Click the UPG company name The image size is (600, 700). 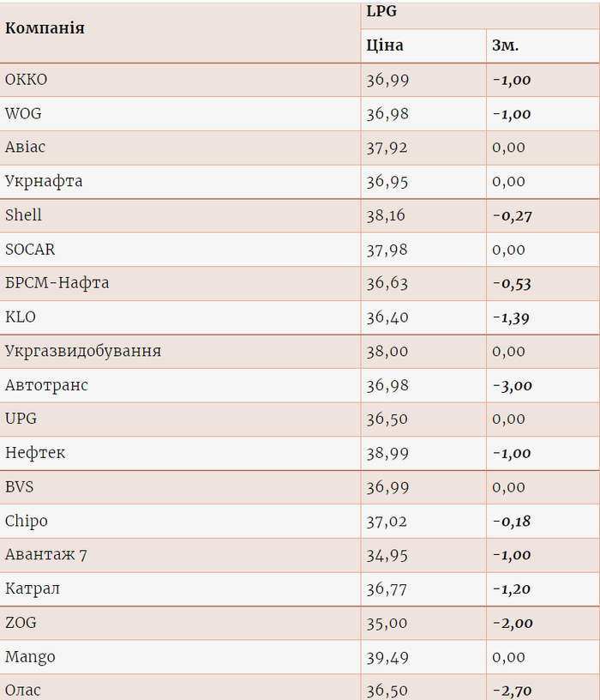point(21,419)
